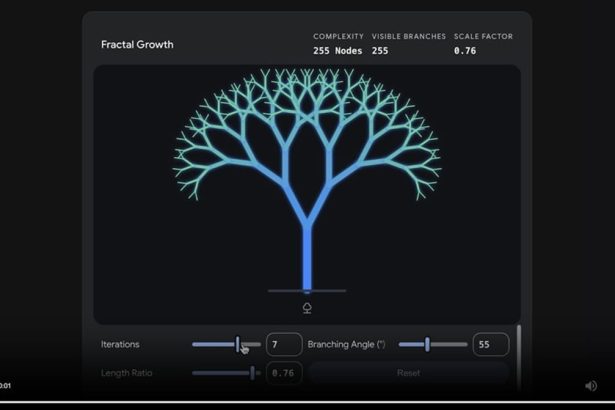Mute the video with the speaker icon
Viewport: 615px width, 410px height.
coord(591,386)
